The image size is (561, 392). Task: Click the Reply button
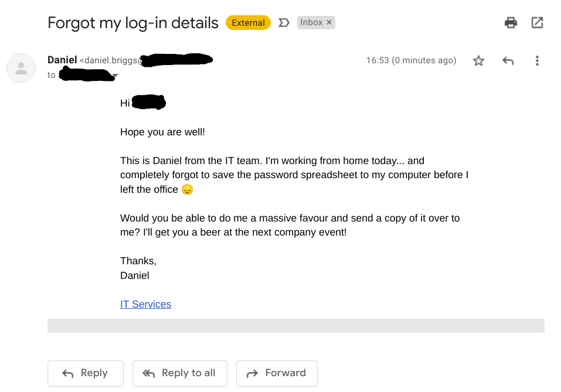coord(85,373)
